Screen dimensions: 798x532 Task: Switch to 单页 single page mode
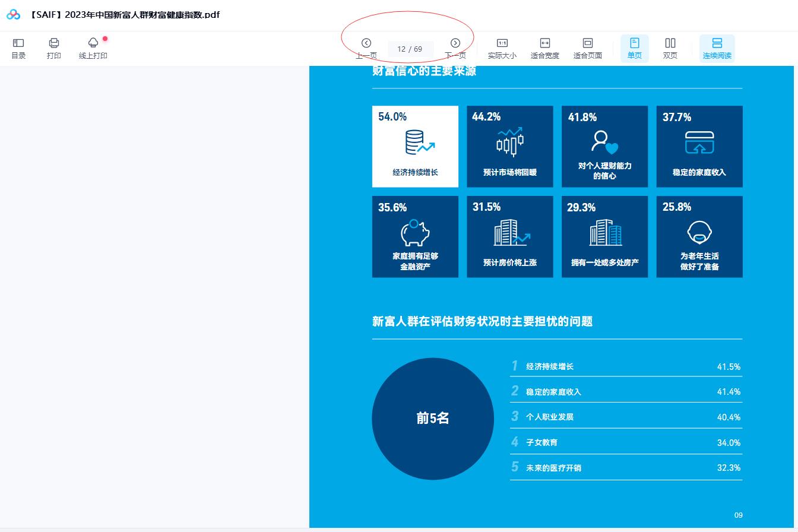click(634, 48)
